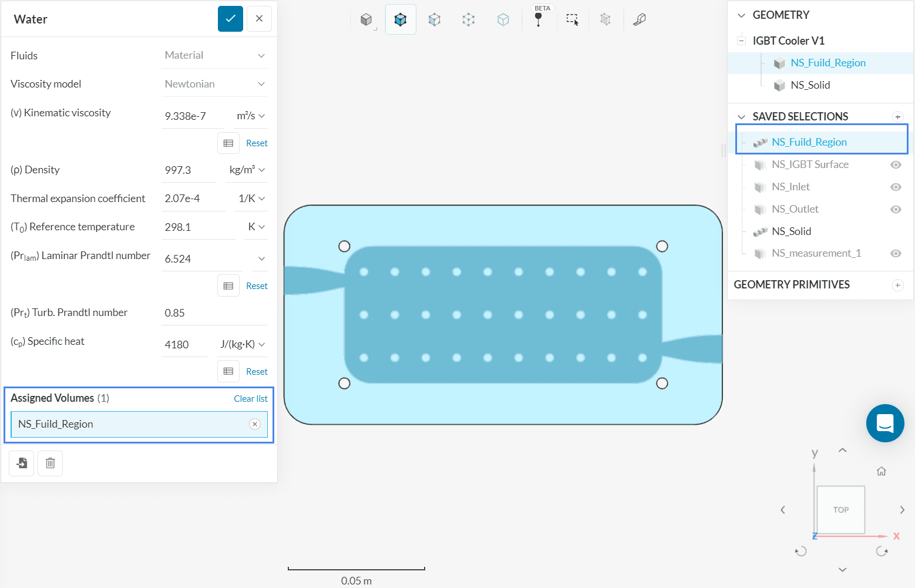915x588 pixels.
Task: Open the BETA probe point tool
Action: pyautogui.click(x=538, y=19)
